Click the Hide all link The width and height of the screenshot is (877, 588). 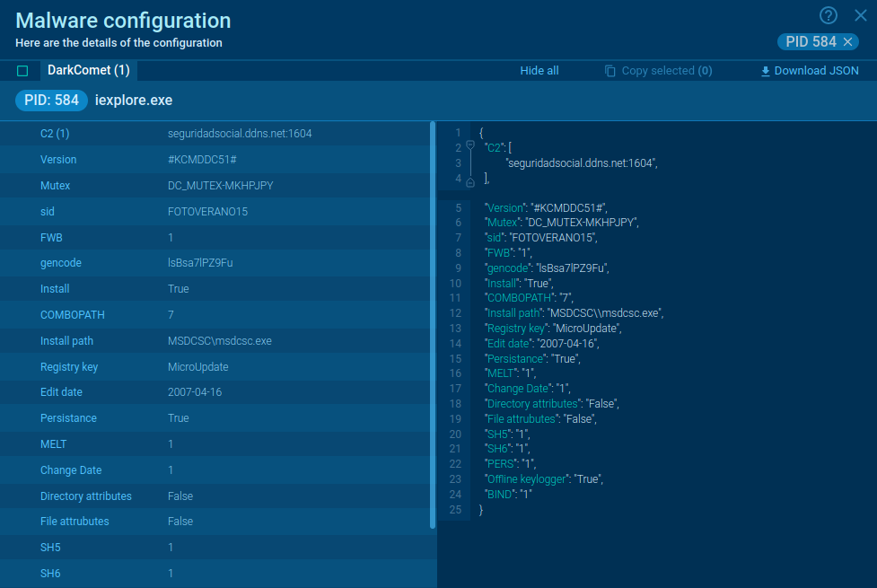pos(539,70)
